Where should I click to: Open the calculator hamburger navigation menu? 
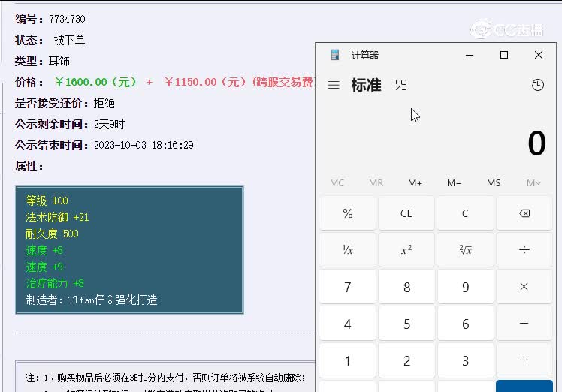tap(334, 85)
